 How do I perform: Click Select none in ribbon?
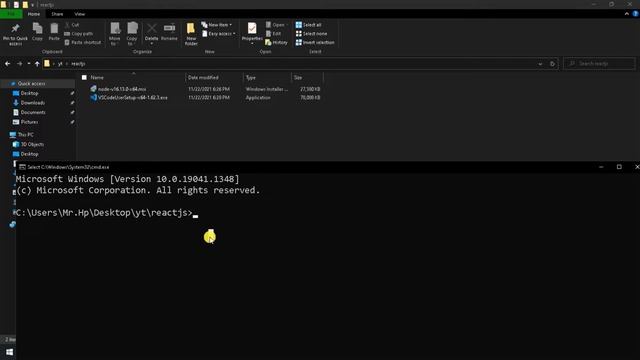311,33
